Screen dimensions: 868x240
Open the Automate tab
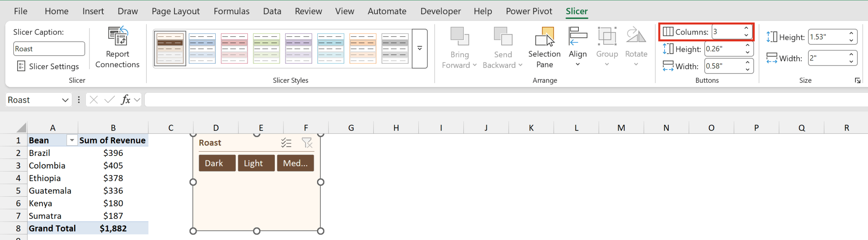point(387,11)
